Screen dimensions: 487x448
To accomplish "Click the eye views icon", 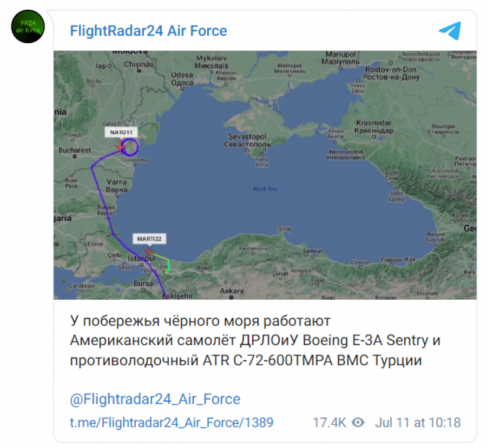I will 357,422.
